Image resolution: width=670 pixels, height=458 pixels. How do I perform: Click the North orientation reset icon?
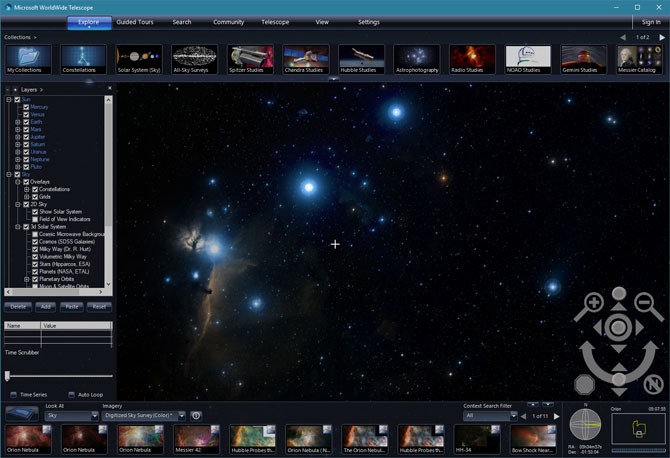653,385
